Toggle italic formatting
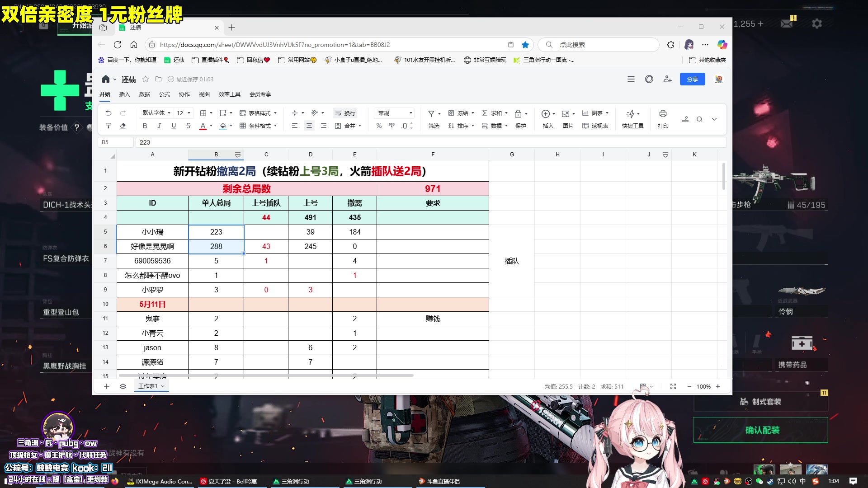Screen dimensions: 868x488 click(x=159, y=126)
